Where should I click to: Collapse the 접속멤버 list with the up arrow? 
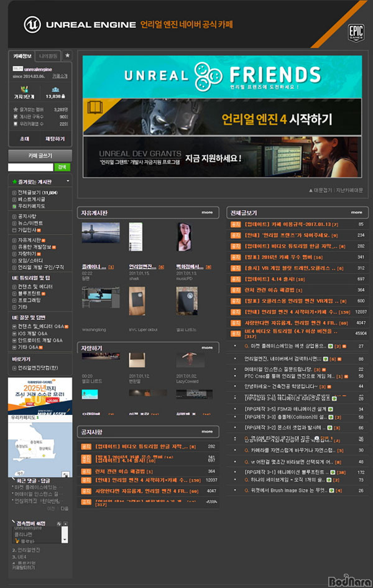tap(65, 523)
